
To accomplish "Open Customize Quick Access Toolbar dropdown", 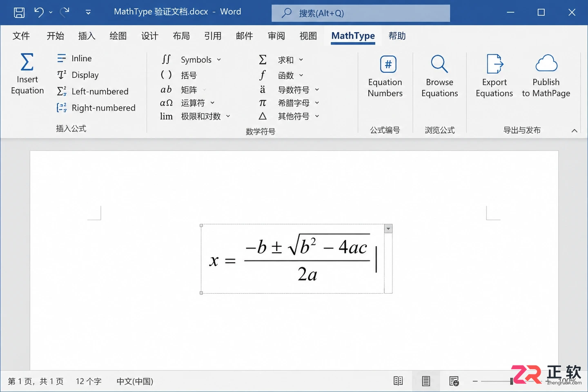I will (x=88, y=12).
